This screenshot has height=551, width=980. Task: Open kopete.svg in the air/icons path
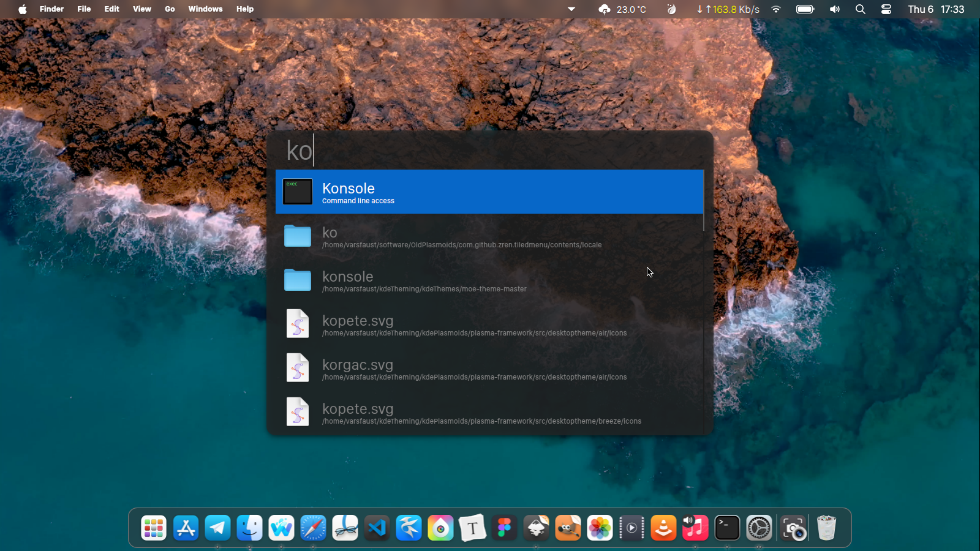[489, 324]
